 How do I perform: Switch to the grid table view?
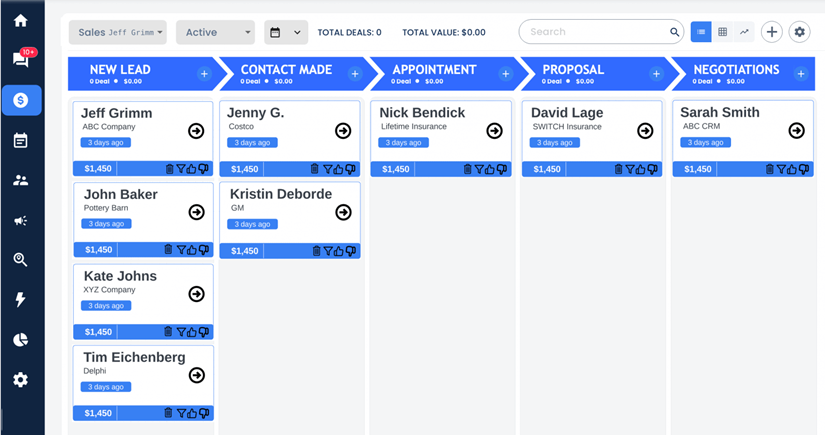pyautogui.click(x=722, y=32)
